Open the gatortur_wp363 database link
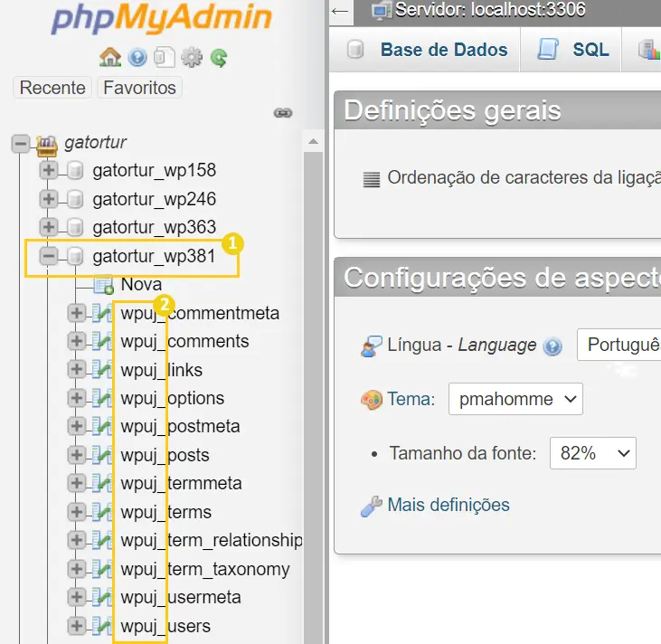The width and height of the screenshot is (661, 644). [155, 228]
